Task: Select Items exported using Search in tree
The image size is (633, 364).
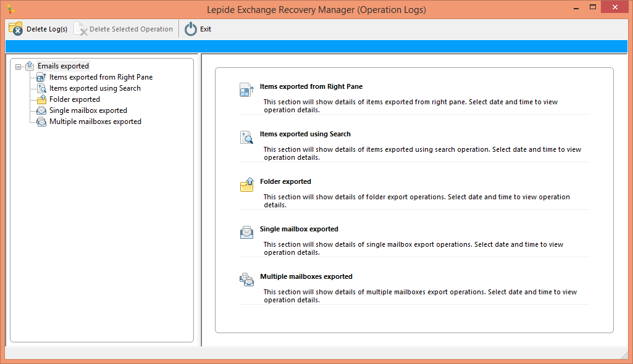Action: [94, 88]
